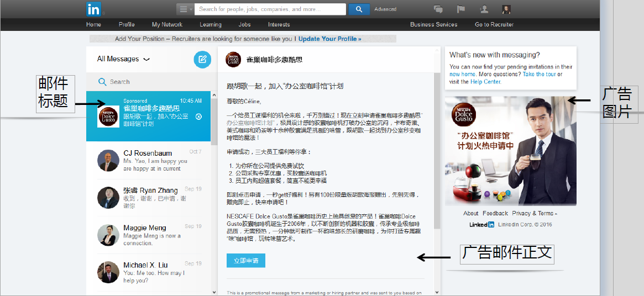Open Maggie Meng conversation
The image size is (644, 296).
click(x=148, y=235)
